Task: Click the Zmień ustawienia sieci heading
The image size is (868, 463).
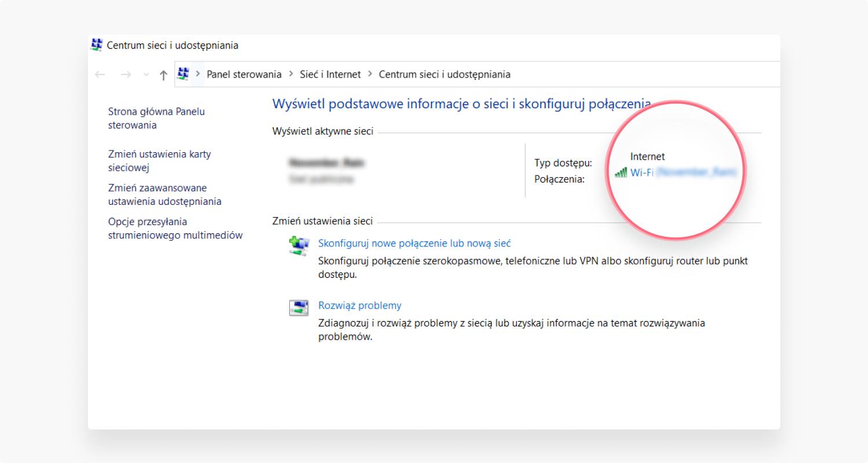Action: coord(323,221)
